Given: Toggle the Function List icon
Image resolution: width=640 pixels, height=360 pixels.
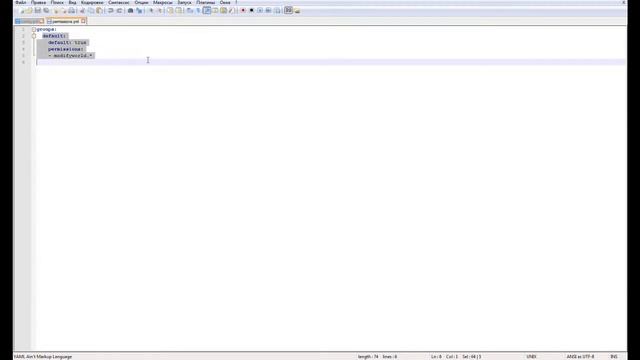Looking at the screenshot, I should [x=232, y=11].
